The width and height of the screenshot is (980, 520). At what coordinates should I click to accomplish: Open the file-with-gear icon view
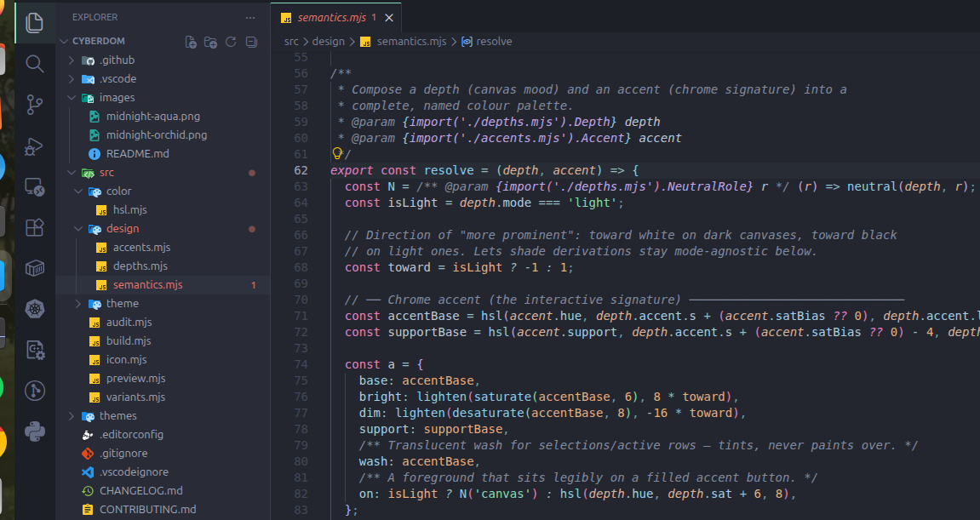(34, 350)
